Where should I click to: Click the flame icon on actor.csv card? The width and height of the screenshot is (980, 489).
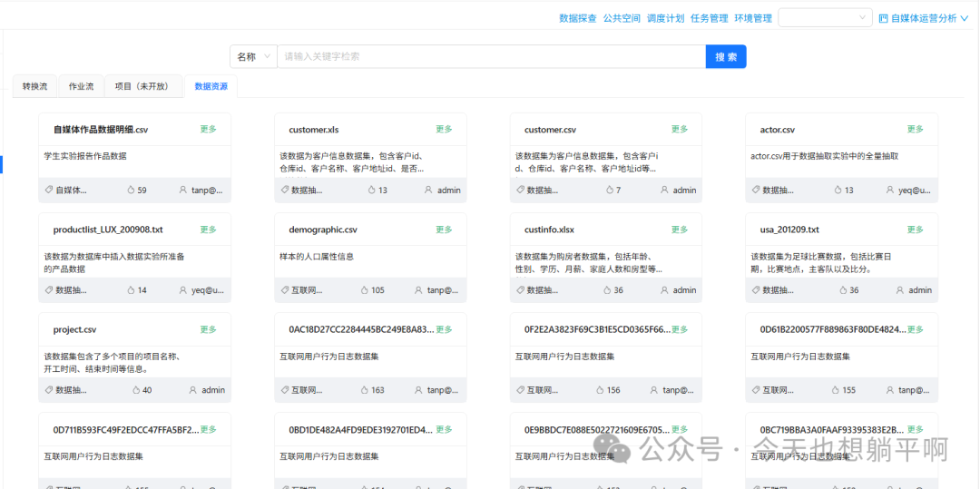[838, 190]
